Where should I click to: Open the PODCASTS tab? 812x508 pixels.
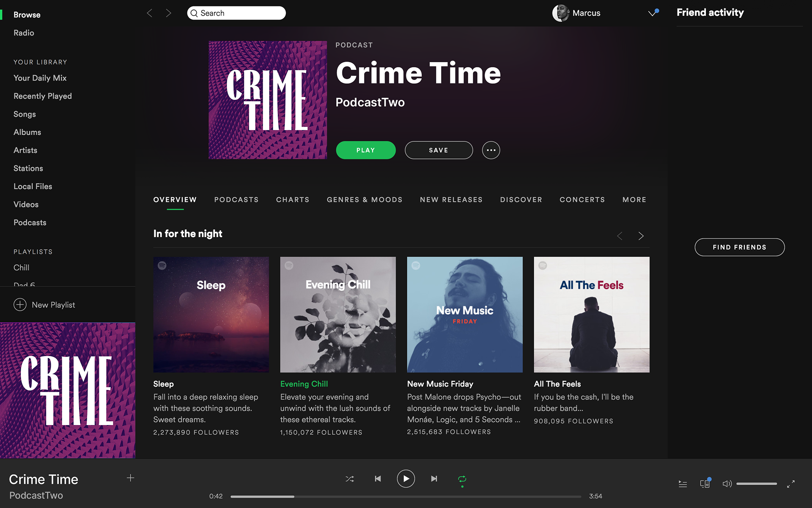point(236,200)
